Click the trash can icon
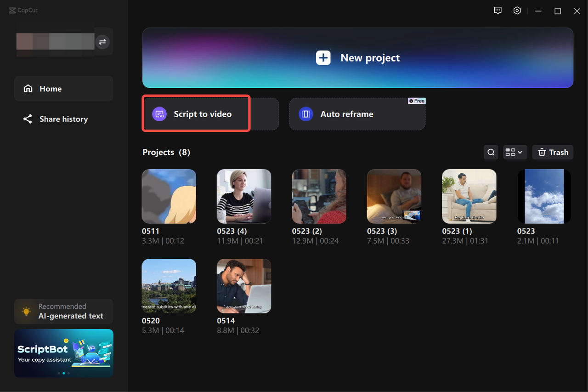The width and height of the screenshot is (588, 392). 542,152
